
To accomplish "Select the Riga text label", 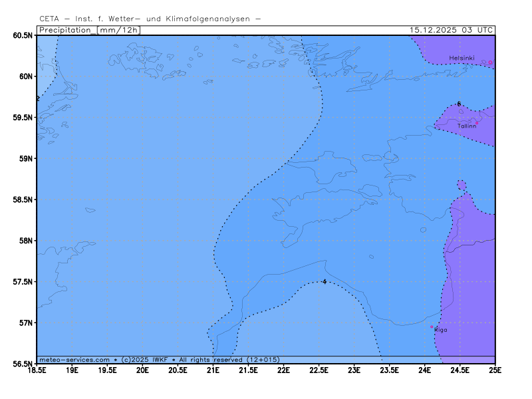I will tap(441, 330).
